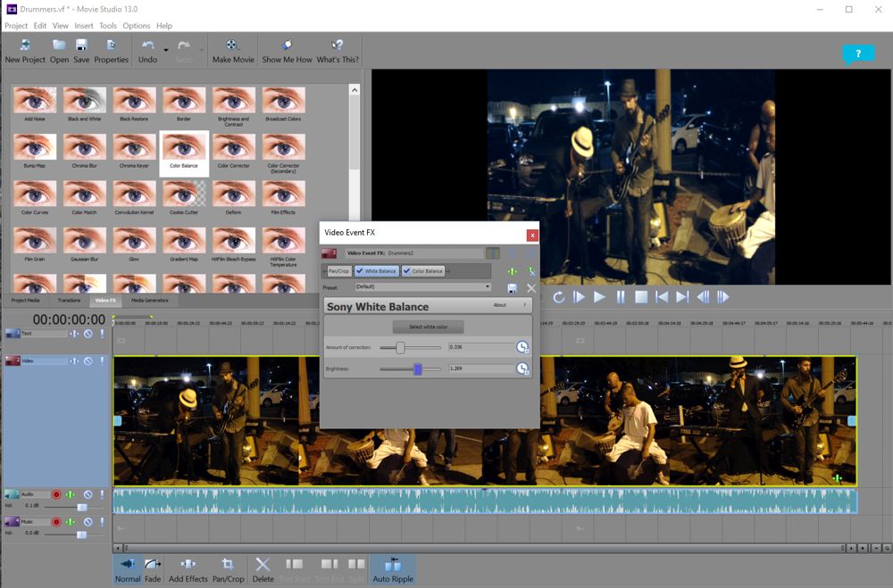Click the Black and White effect icon
The width and height of the screenshot is (893, 588).
(x=84, y=99)
